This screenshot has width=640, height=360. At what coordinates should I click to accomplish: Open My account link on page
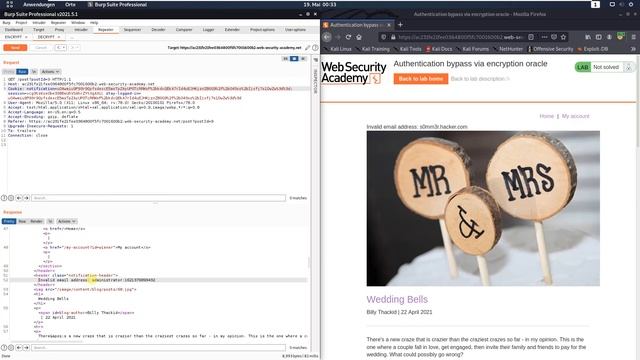pos(576,116)
